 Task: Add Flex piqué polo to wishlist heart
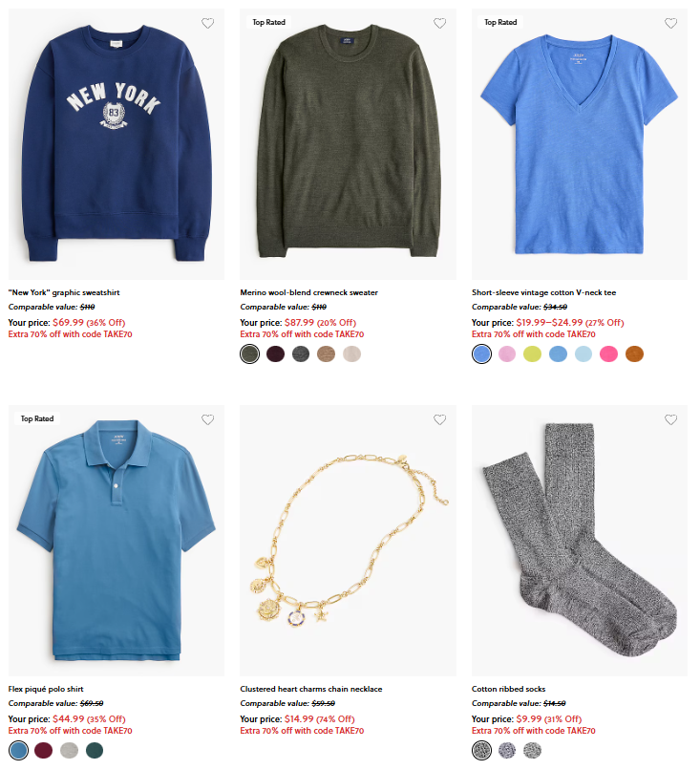(x=207, y=419)
